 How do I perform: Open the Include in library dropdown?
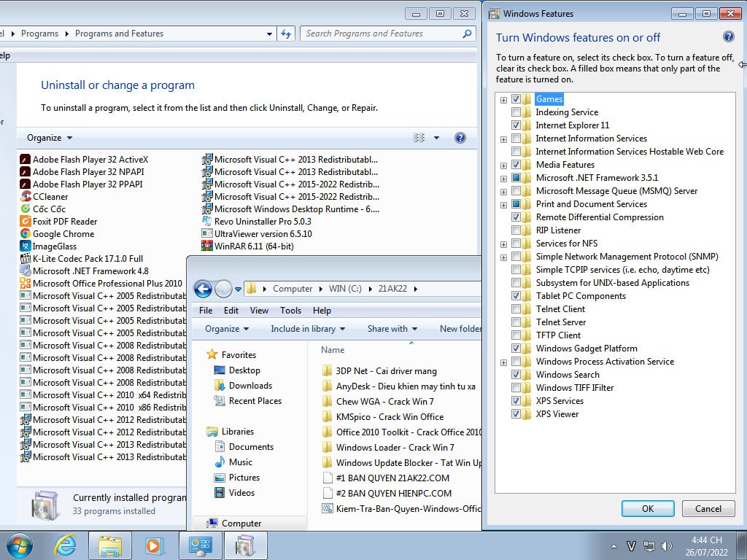tap(308, 329)
